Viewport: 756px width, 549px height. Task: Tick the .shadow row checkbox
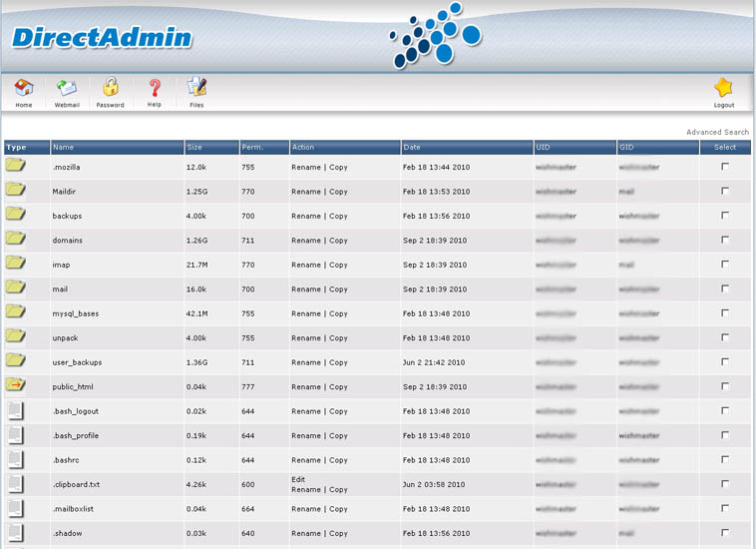pyautogui.click(x=725, y=533)
